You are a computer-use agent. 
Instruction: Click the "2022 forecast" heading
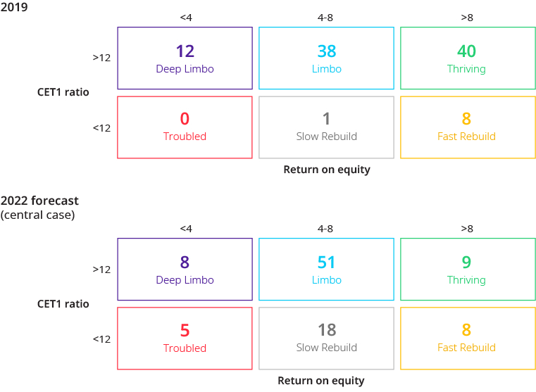(39, 201)
